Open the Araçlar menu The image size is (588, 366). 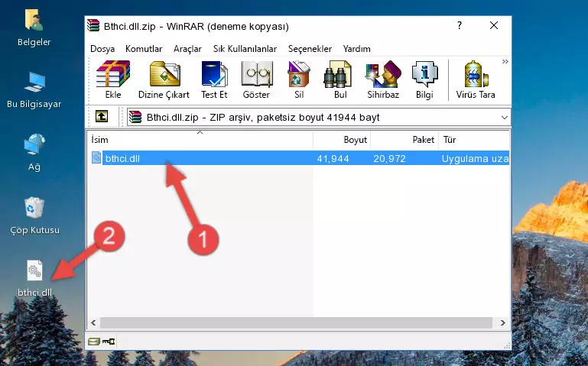187,49
